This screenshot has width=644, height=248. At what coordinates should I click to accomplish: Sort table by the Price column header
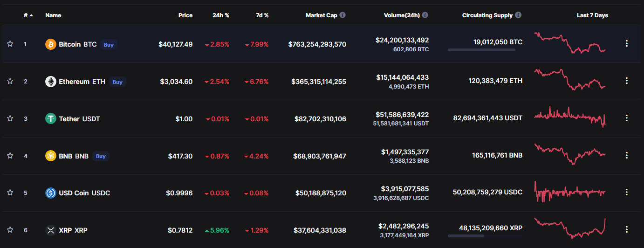click(x=185, y=15)
